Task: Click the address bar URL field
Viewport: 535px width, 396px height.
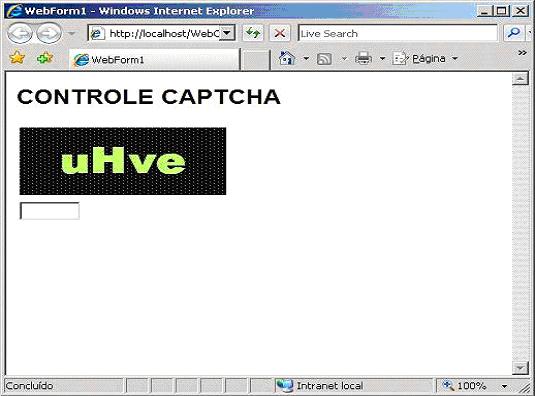Action: pyautogui.click(x=153, y=33)
